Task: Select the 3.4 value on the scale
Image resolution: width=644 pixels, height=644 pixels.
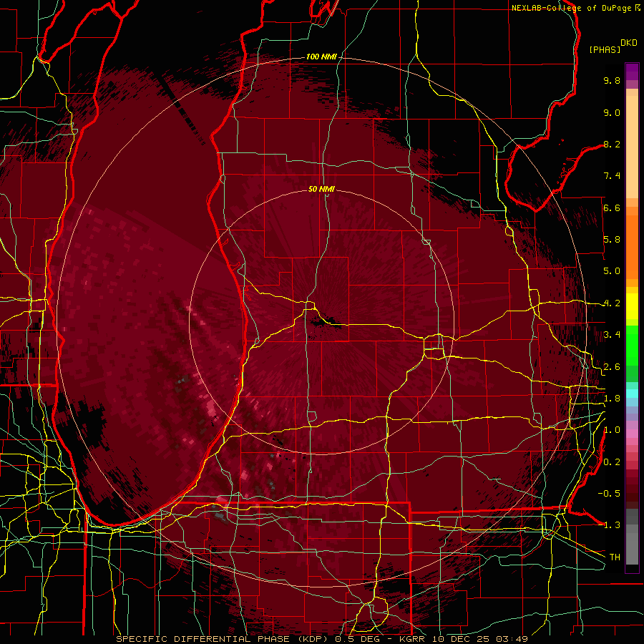Action: (x=612, y=335)
